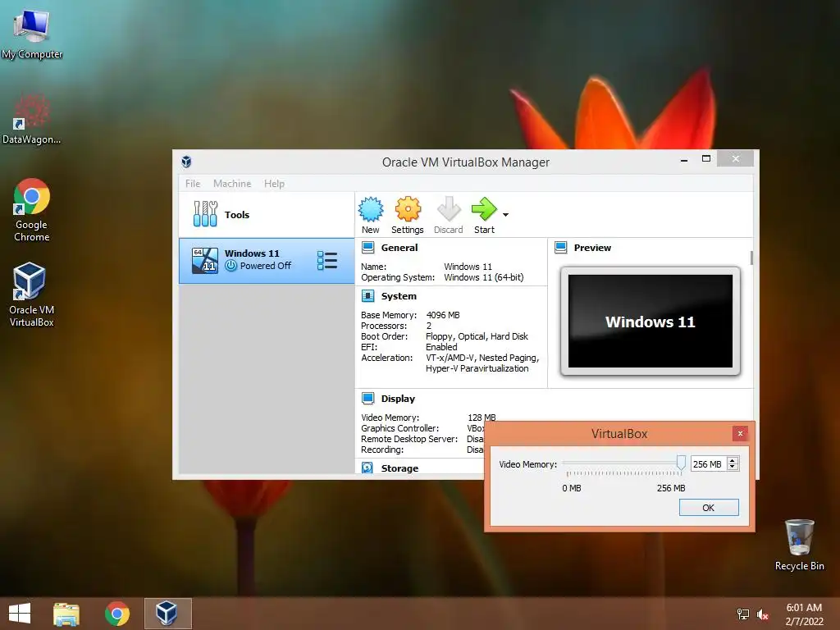Viewport: 840px width, 630px height.
Task: Open the Windows 11 machine list menu icon
Action: [x=326, y=260]
